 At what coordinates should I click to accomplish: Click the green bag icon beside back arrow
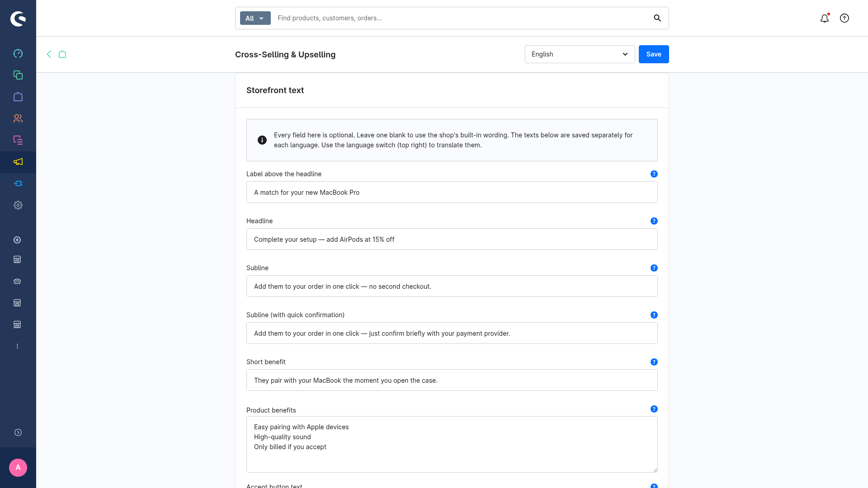coord(62,54)
